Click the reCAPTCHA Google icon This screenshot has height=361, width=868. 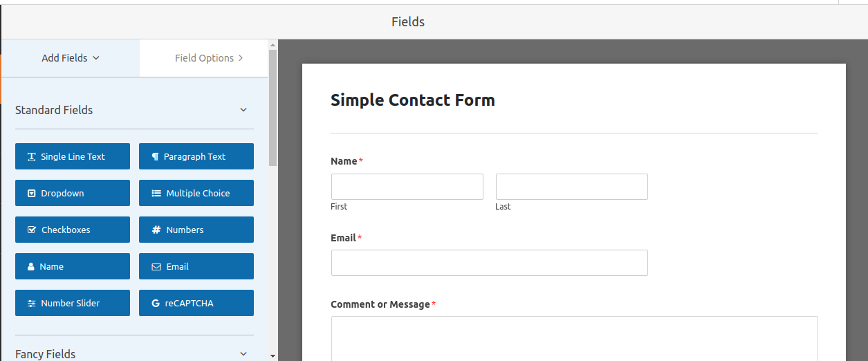pyautogui.click(x=156, y=304)
